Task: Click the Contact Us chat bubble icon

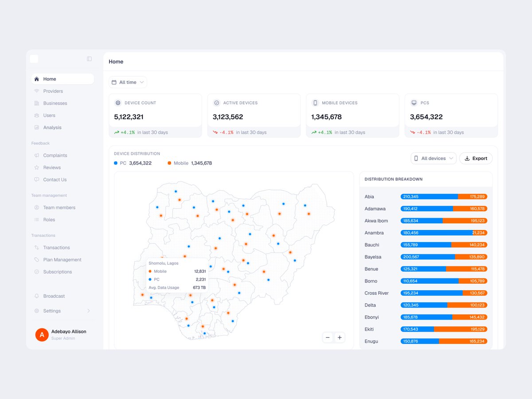Action: 37,180
